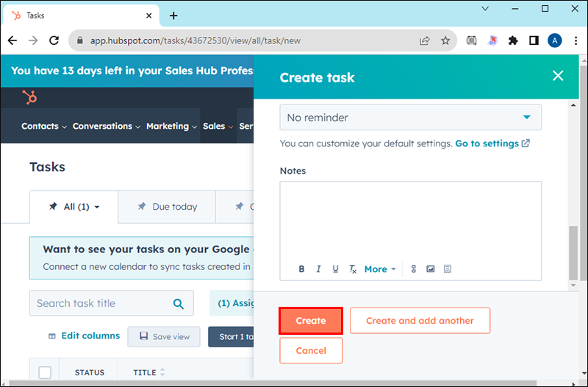Click the Create task panel scrollbar thumb
Screen dimensions: 588x387
point(573,253)
